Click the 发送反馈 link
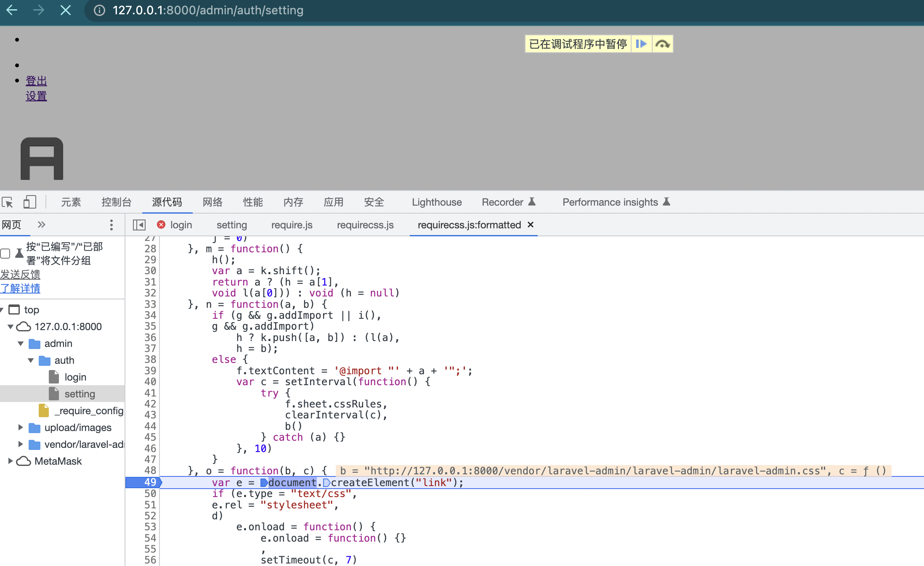The image size is (924, 566). click(20, 274)
